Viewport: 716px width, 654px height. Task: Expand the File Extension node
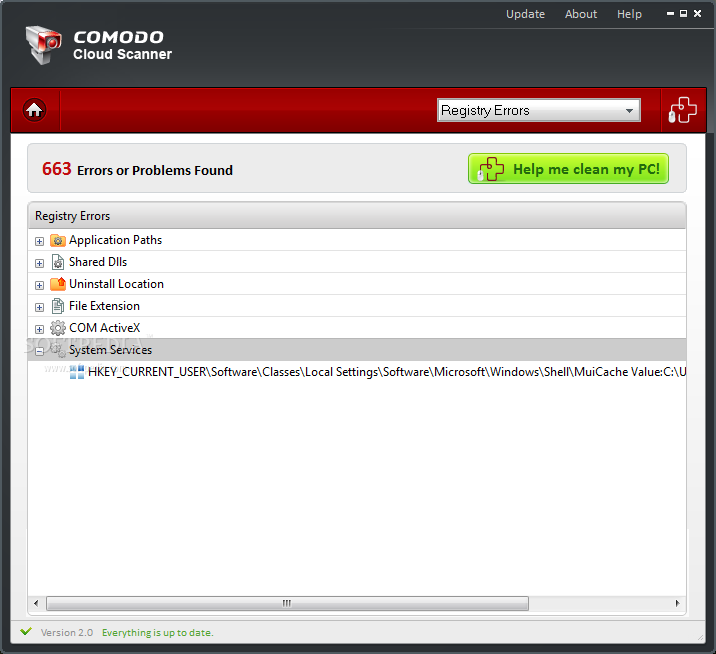tap(40, 307)
